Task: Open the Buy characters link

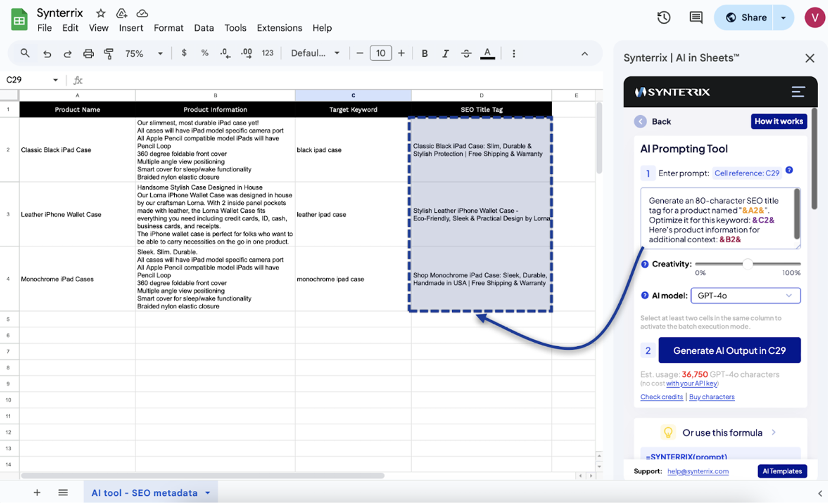Action: (712, 397)
